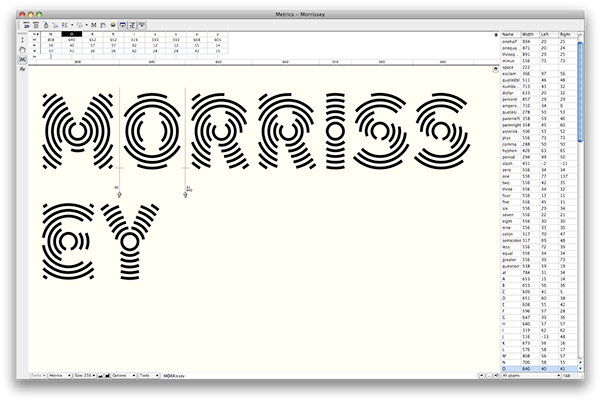Click the 319 width cell in metrics table
600x401 pixels.
point(134,39)
